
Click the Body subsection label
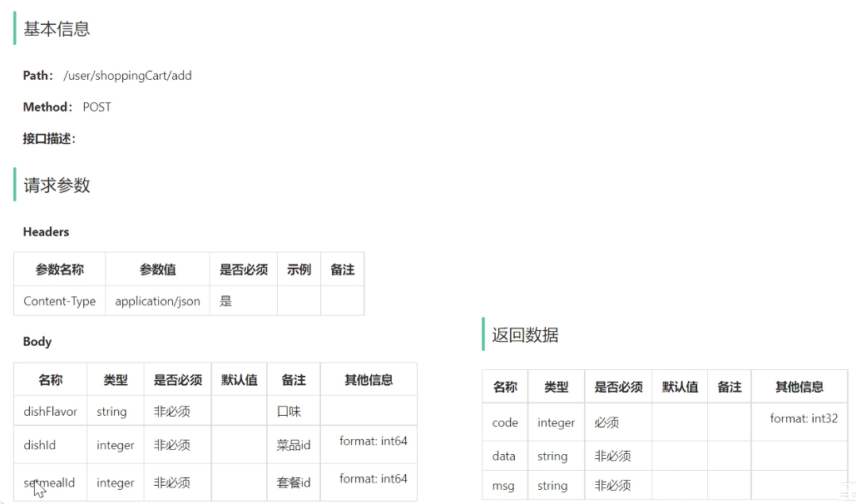click(37, 342)
